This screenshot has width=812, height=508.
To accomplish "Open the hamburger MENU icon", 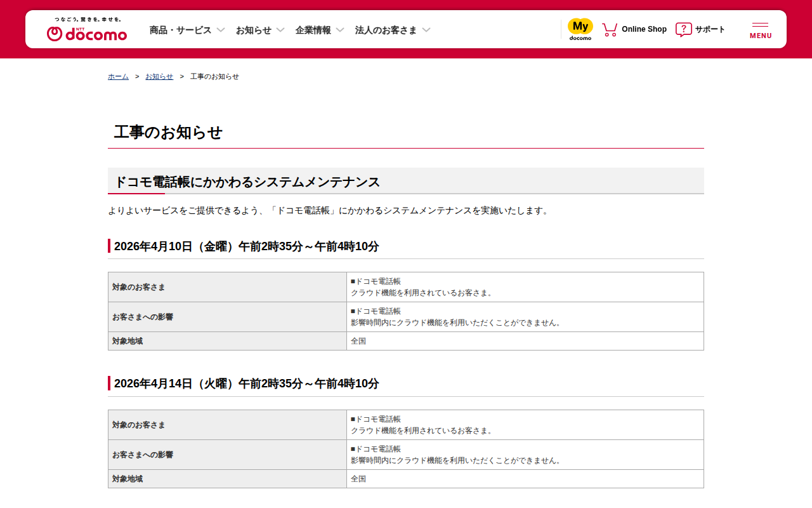I will [x=761, y=30].
